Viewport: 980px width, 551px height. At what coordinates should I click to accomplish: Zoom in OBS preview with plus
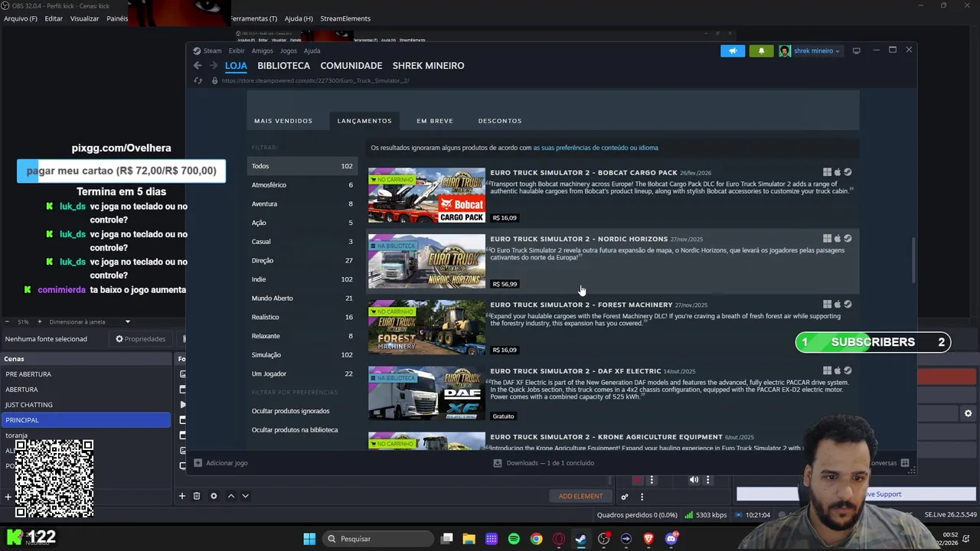coord(41,322)
